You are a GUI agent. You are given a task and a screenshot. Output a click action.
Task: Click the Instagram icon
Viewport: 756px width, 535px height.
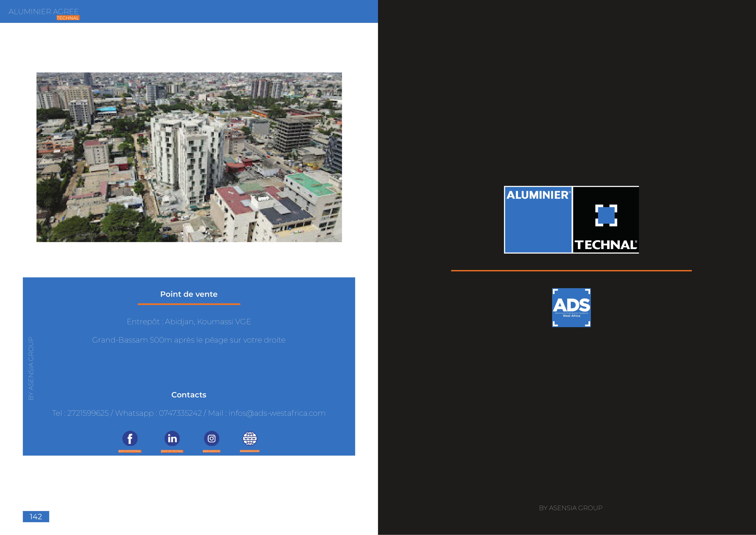tap(211, 438)
